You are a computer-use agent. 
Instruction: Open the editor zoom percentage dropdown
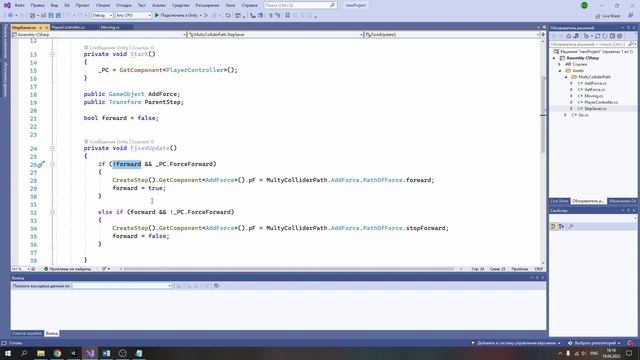pos(21,269)
